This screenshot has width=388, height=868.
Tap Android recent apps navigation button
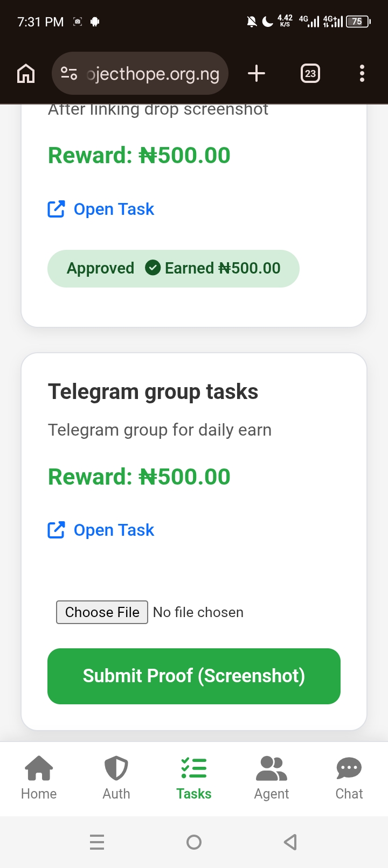point(97,842)
